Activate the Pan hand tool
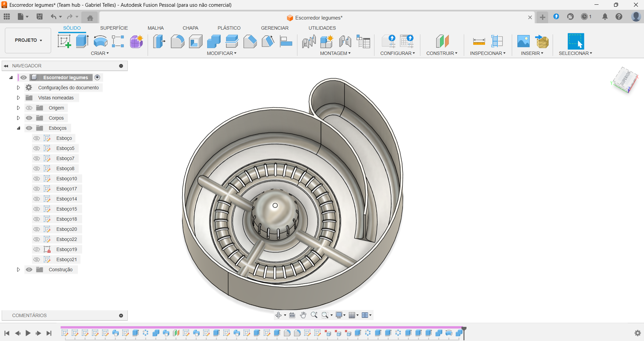Viewport: 644px width, 341px height. click(303, 315)
